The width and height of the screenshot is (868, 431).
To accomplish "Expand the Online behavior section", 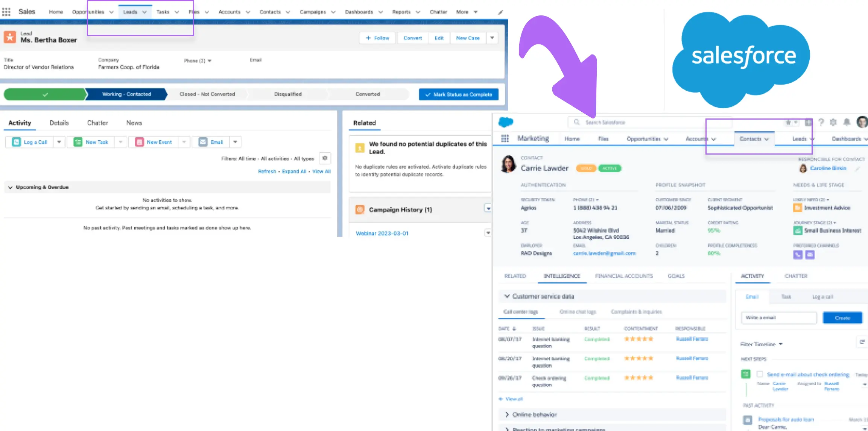I will click(507, 414).
